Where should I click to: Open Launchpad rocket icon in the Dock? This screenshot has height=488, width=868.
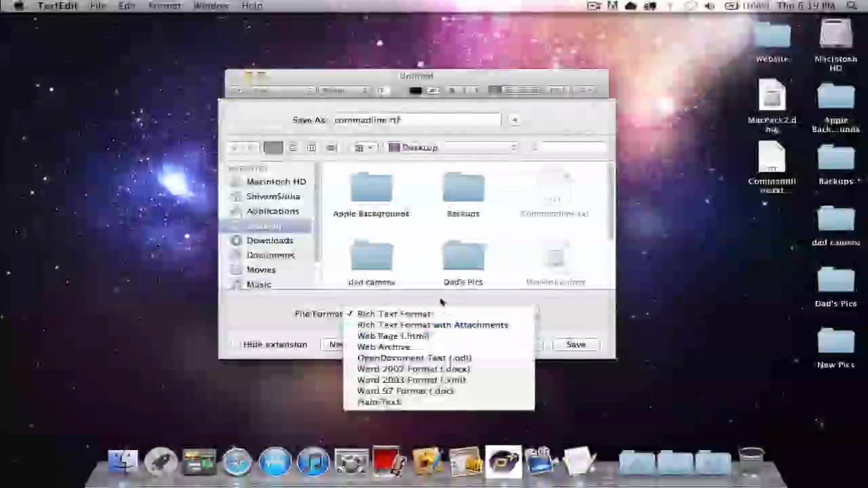tap(161, 462)
